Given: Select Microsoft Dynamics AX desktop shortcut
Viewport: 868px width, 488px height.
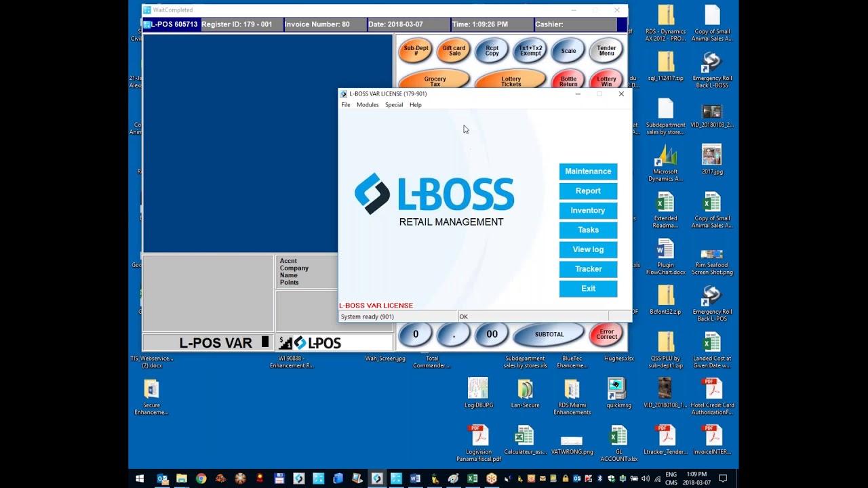Looking at the screenshot, I should pos(665,163).
